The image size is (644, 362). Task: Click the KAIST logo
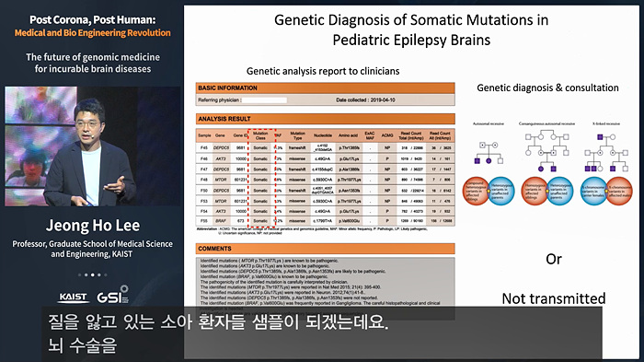73,298
